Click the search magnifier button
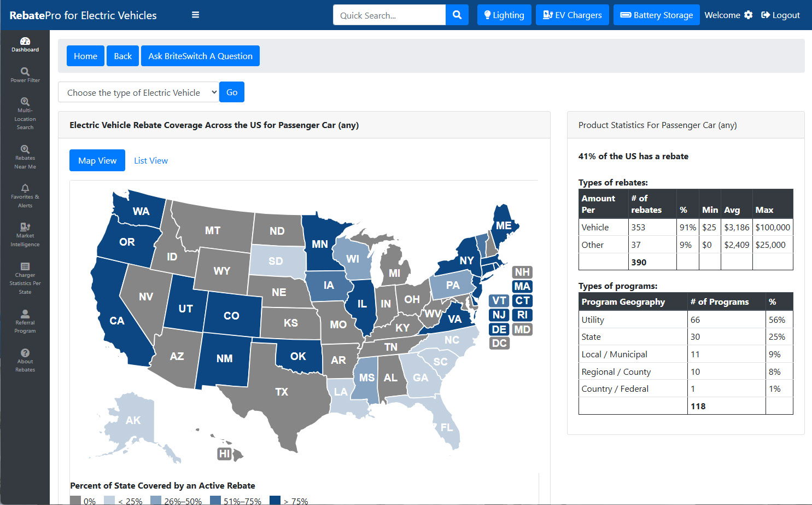Screen dimensions: 812x505 pos(457,15)
